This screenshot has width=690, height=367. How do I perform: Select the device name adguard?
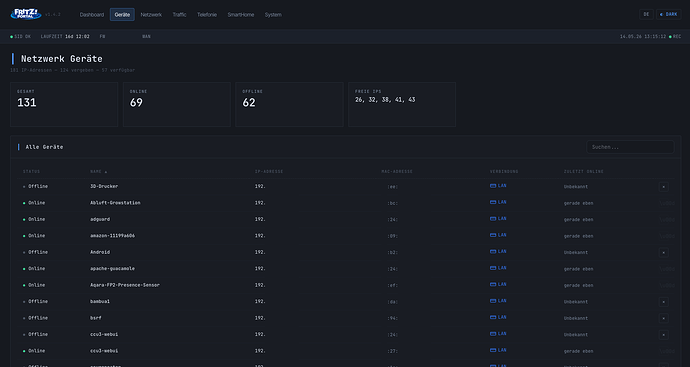100,219
